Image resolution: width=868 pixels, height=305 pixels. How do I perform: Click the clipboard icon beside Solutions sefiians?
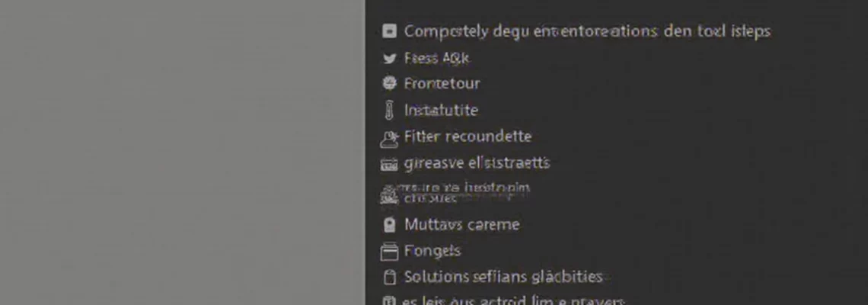coord(390,277)
